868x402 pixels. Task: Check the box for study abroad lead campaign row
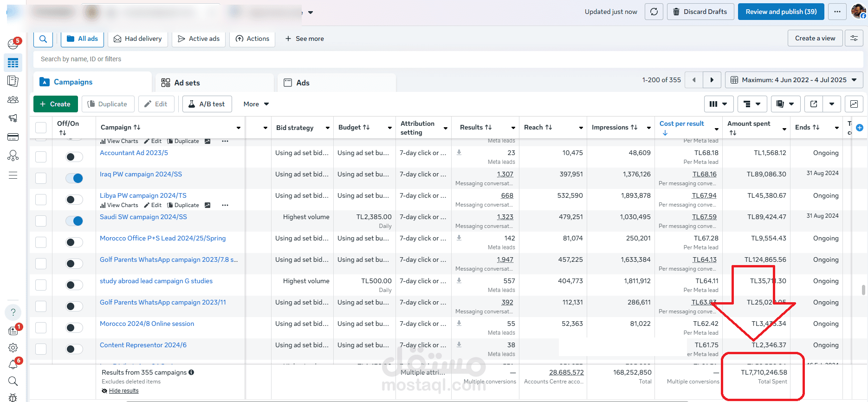click(x=41, y=285)
